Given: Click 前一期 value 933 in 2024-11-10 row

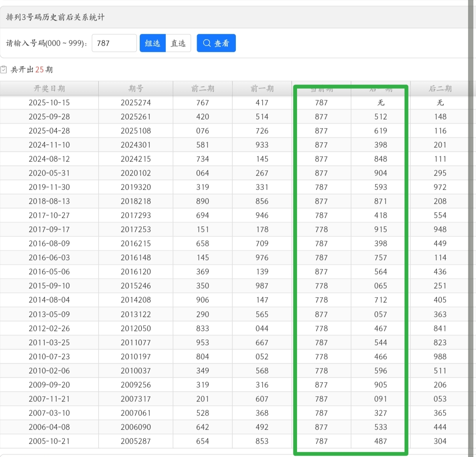Looking at the screenshot, I should [262, 145].
